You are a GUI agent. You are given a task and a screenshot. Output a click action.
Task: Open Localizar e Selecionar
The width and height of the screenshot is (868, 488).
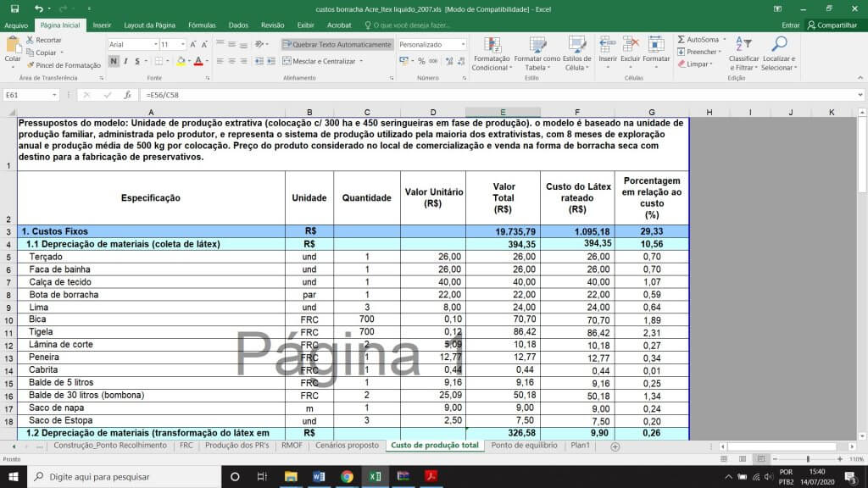click(778, 53)
